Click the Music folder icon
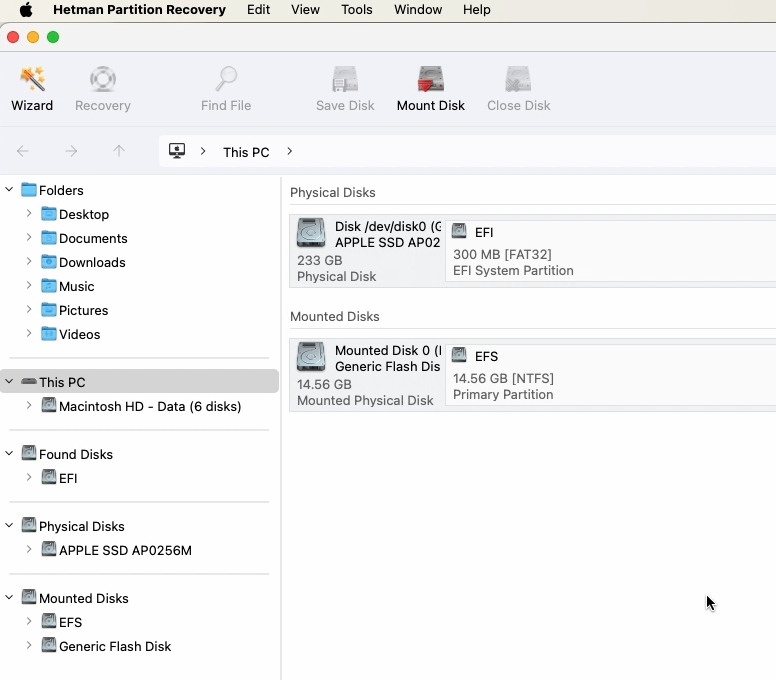This screenshot has width=776, height=680. point(48,286)
